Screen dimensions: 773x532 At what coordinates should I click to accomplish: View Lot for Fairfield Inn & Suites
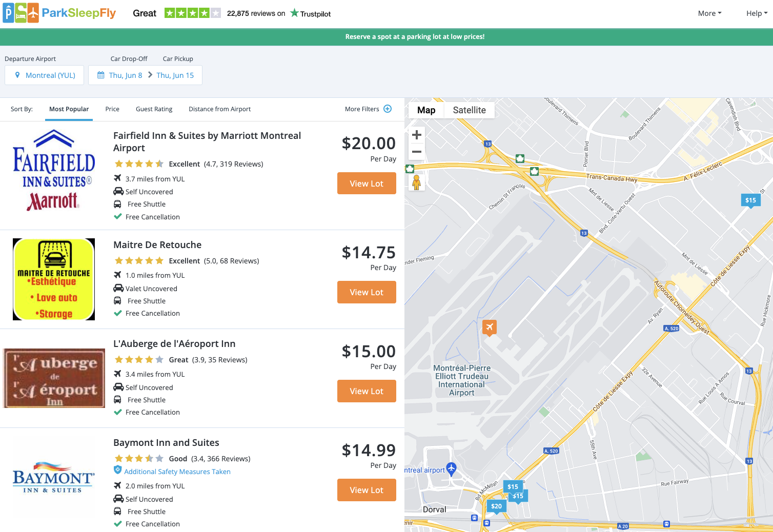pos(367,183)
